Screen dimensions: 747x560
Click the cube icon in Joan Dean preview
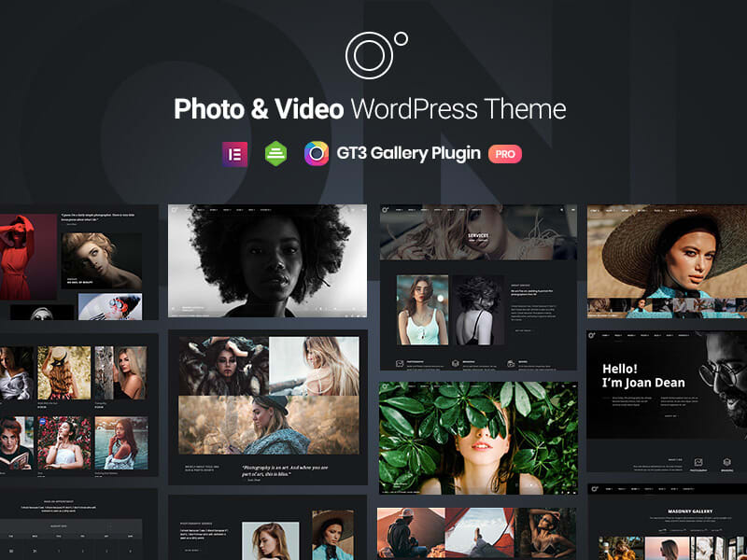click(726, 462)
